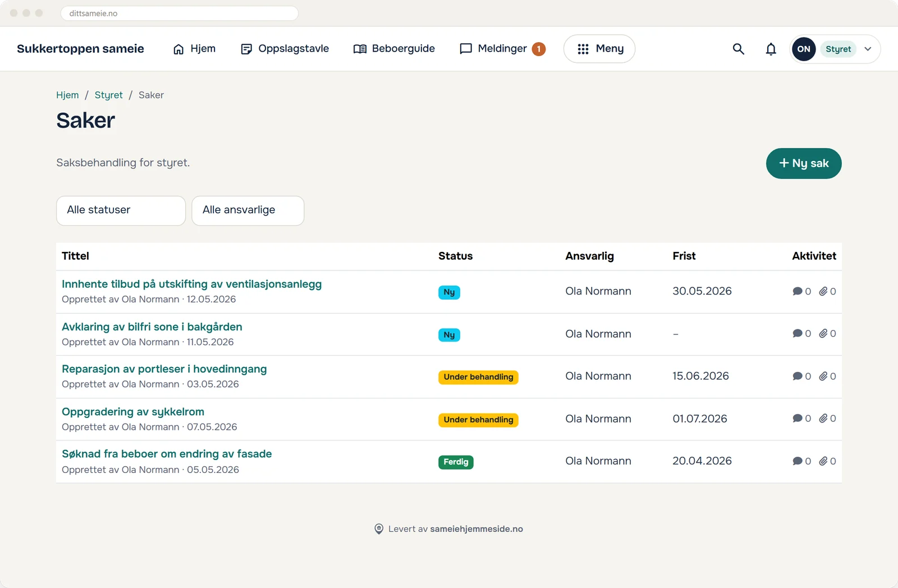Click the Ny badge on ventilasjonsanlegg row
898x588 pixels.
449,292
